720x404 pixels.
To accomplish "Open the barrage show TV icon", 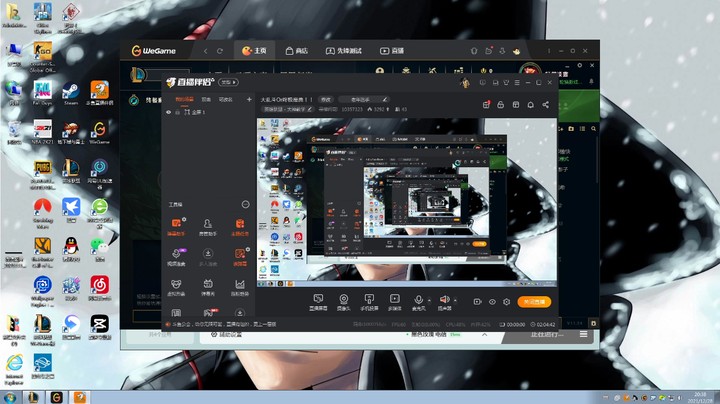I will [208, 287].
